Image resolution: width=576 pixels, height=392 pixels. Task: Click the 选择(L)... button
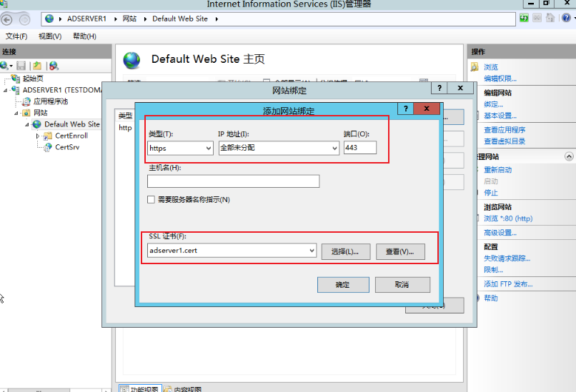[346, 252]
